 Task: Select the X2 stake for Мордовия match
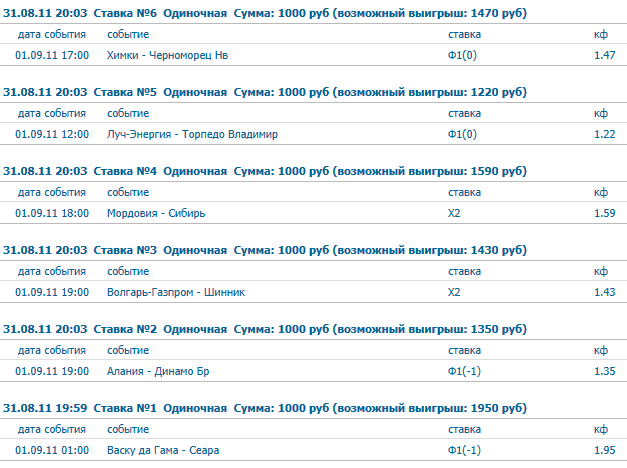[454, 213]
